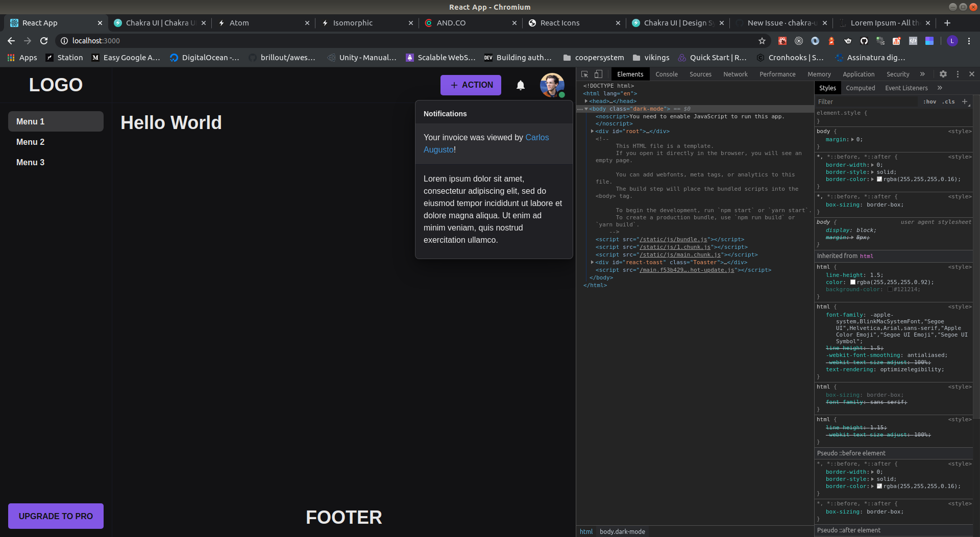Show more Styles pane tabs after Event Listeners
This screenshot has height=537, width=980.
coord(940,88)
